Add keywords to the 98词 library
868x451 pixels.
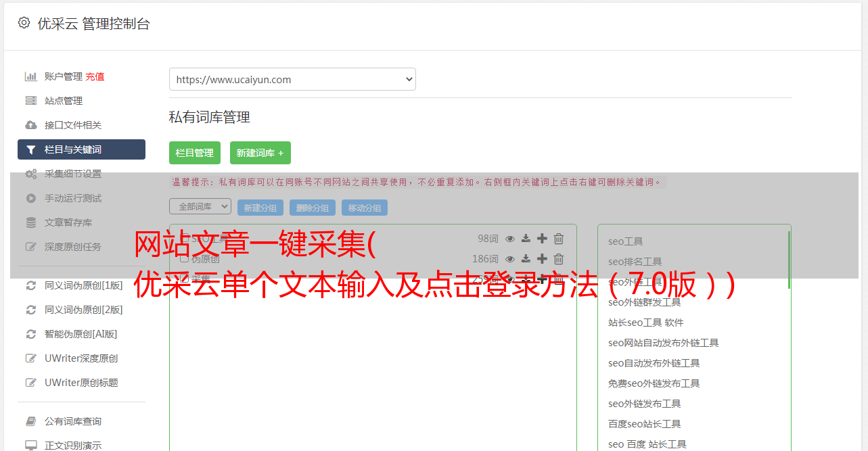(x=542, y=239)
